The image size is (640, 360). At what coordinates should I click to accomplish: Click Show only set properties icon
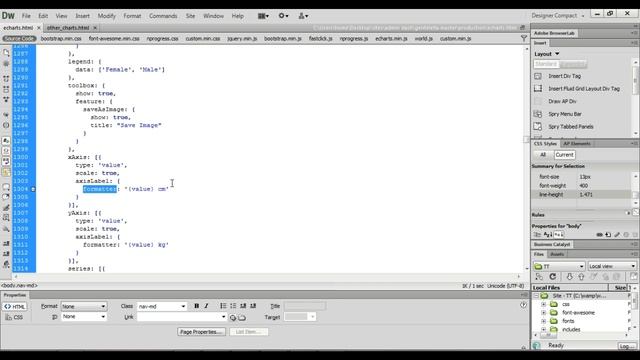pyautogui.click(x=559, y=235)
